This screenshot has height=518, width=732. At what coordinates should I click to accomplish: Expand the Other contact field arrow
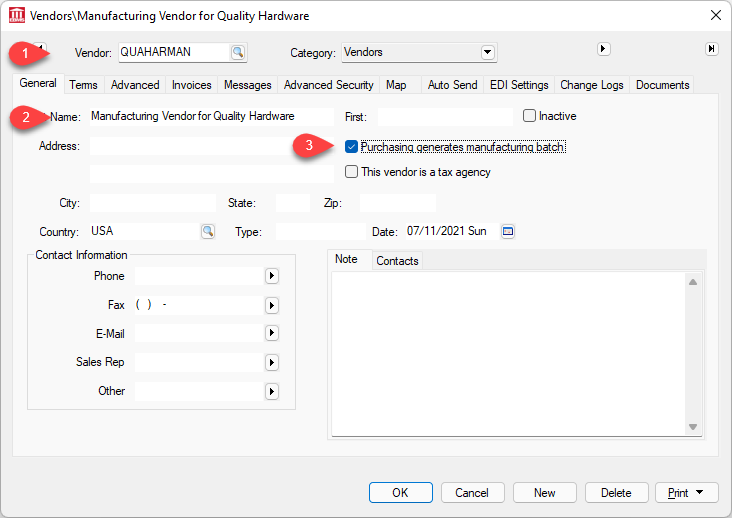272,391
